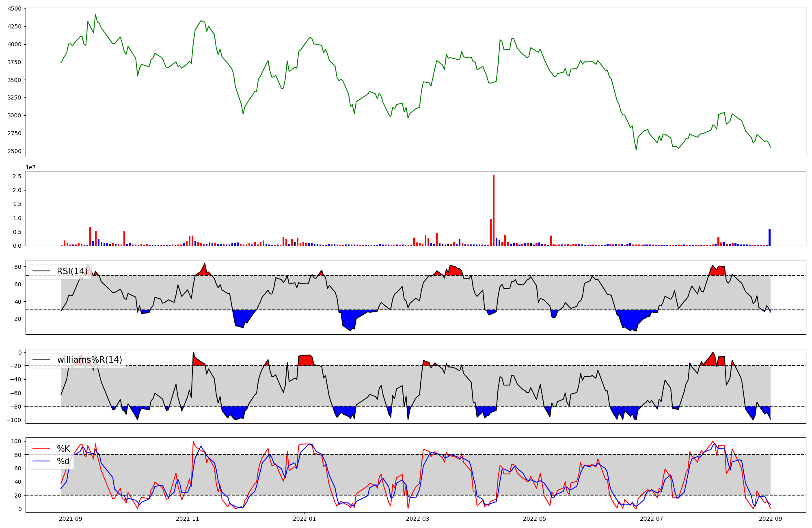812x528 pixels.
Task: Click the %K legend entry
Action: (x=63, y=449)
